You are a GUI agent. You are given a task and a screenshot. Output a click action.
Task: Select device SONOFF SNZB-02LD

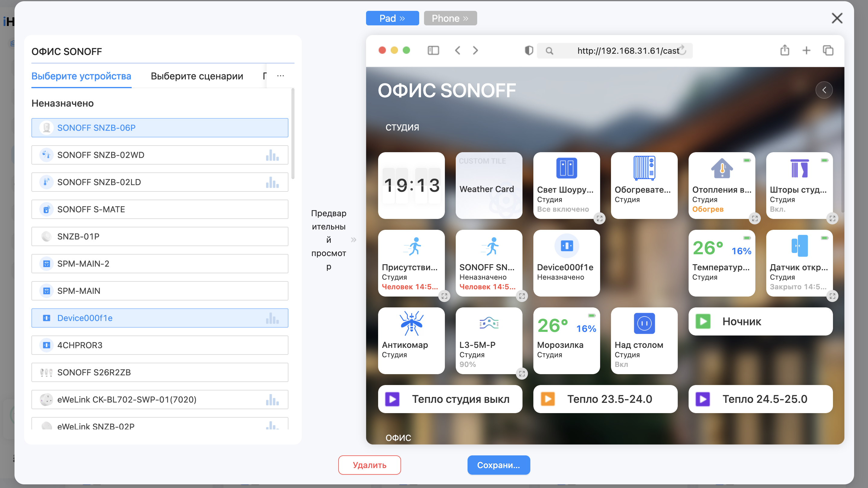point(160,182)
